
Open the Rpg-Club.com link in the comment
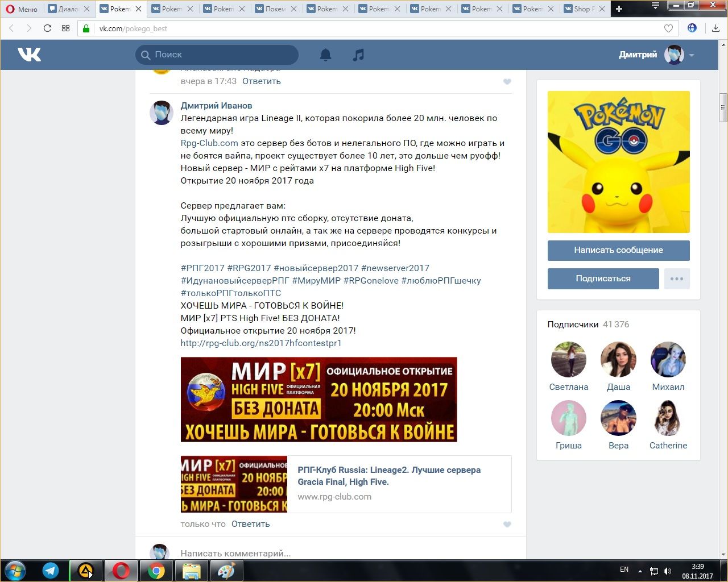click(209, 143)
